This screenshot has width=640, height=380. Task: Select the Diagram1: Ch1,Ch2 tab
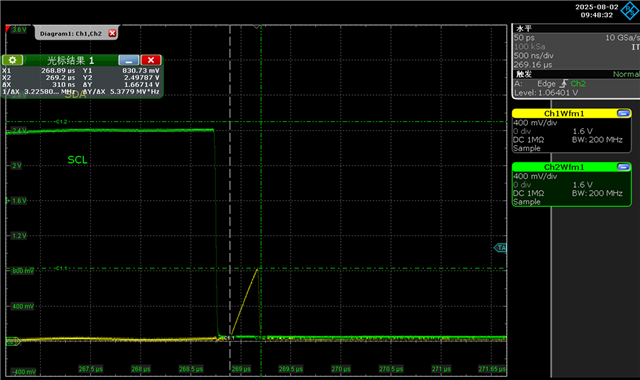click(x=71, y=34)
